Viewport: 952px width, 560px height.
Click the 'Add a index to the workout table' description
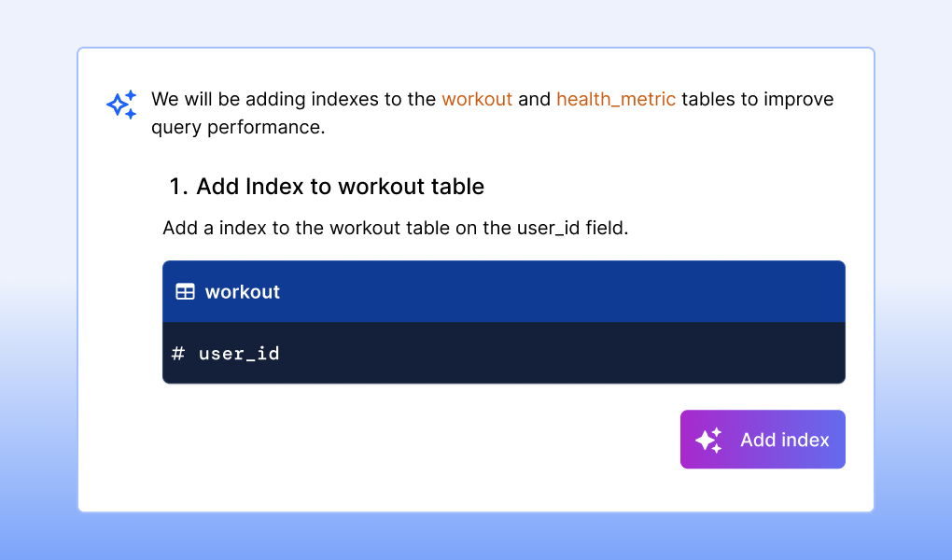[x=395, y=228]
